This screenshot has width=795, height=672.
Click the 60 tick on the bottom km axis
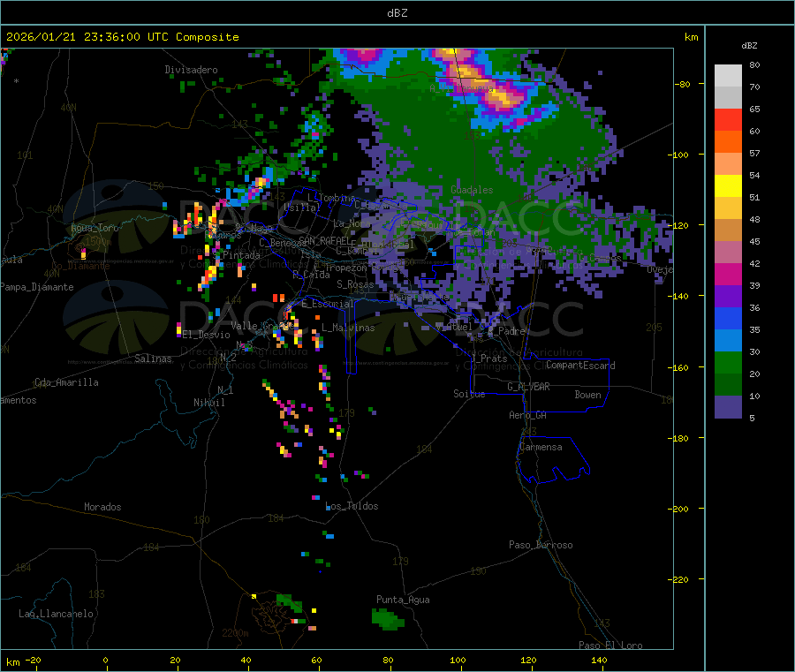click(316, 660)
